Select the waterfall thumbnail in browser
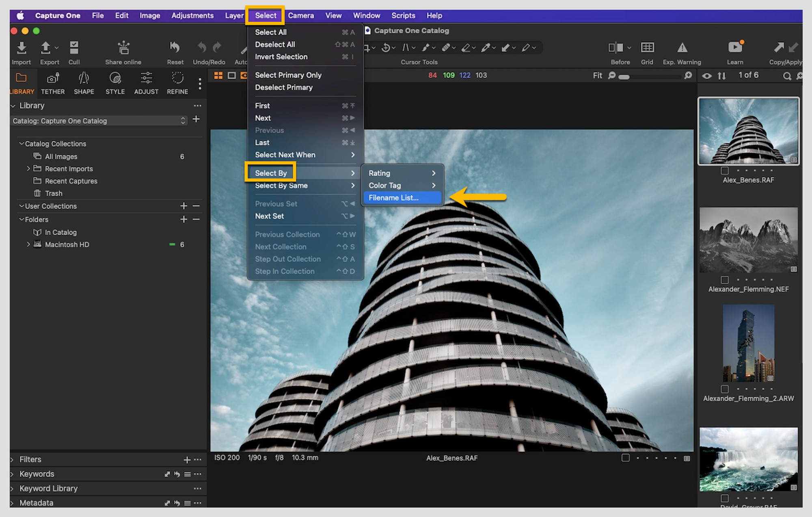The width and height of the screenshot is (812, 517). [x=748, y=459]
